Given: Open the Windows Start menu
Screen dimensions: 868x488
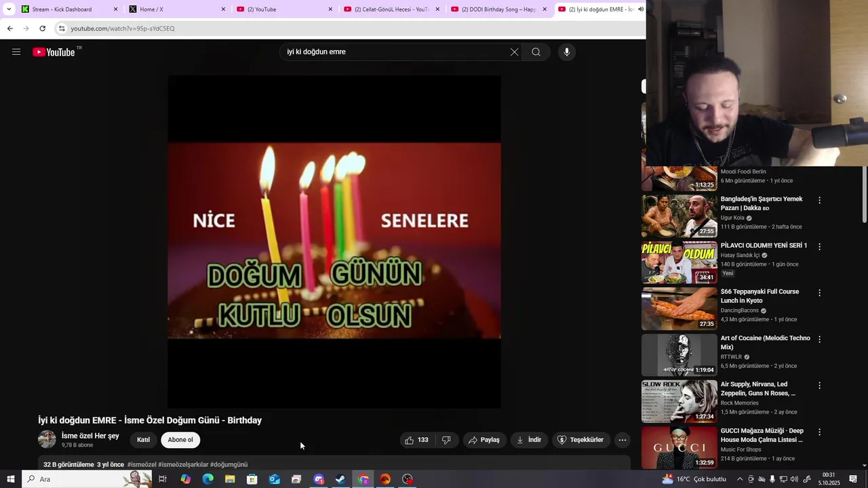Looking at the screenshot, I should [x=10, y=479].
